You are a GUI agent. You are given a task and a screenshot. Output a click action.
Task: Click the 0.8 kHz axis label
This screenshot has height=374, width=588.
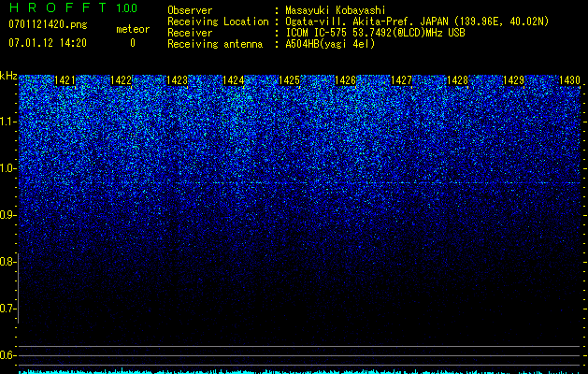(x=7, y=262)
